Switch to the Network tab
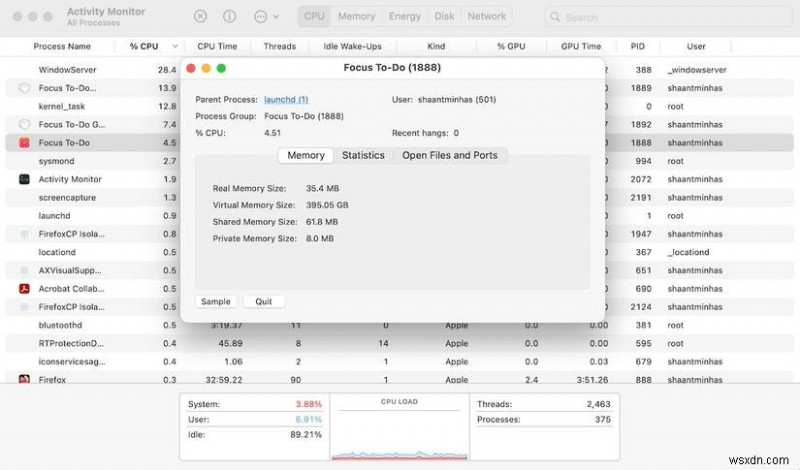 tap(487, 16)
